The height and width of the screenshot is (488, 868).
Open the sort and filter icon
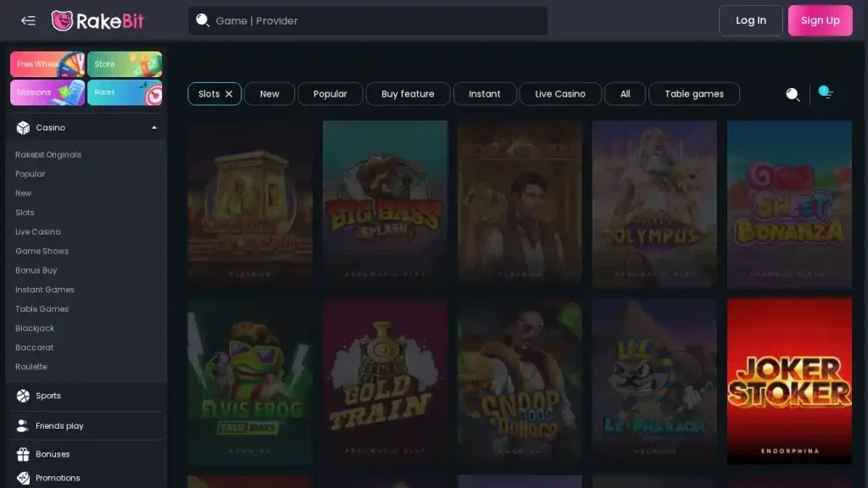coord(826,92)
